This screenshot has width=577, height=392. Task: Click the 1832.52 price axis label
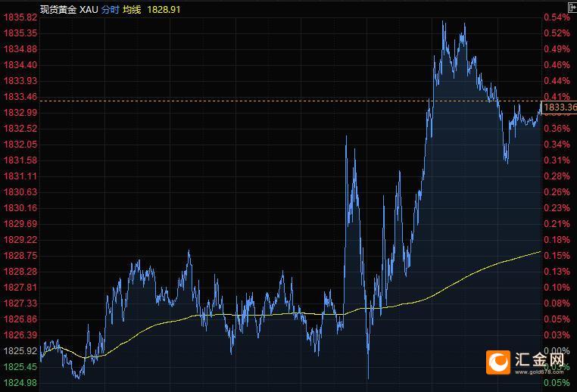click(20, 129)
